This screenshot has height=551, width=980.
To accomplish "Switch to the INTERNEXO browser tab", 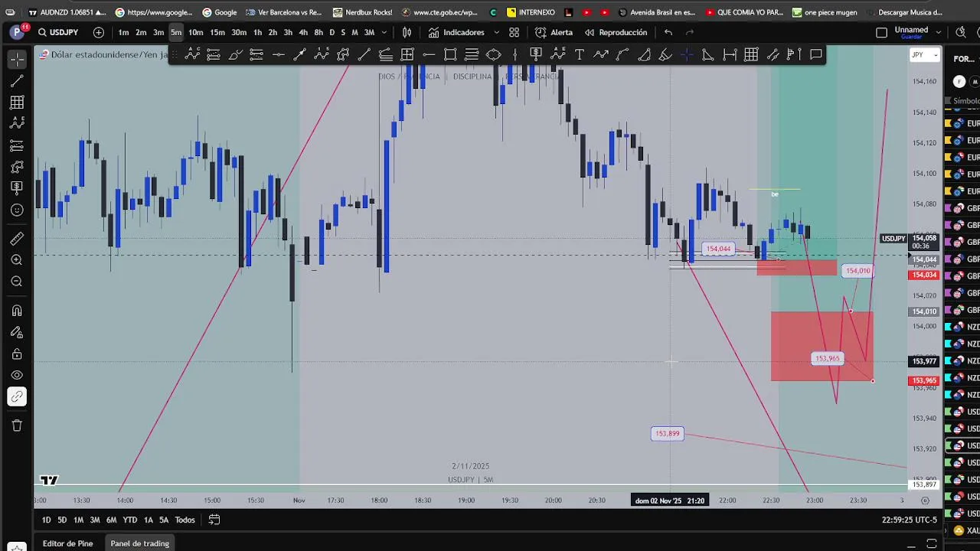I will point(531,12).
